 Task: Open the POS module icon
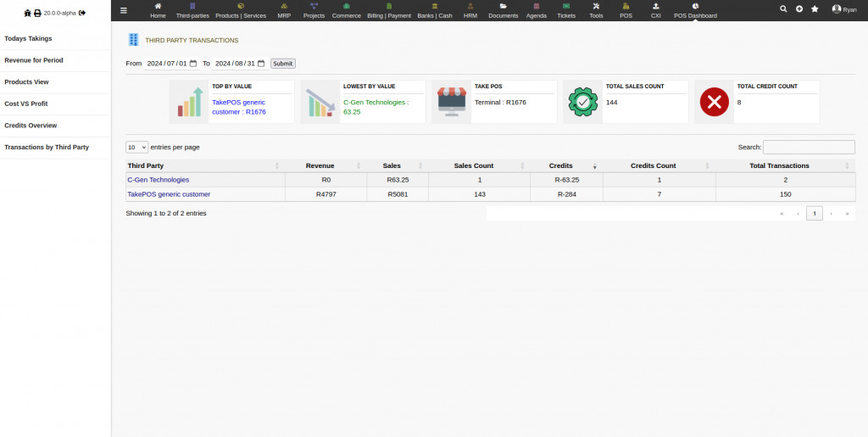(x=626, y=10)
